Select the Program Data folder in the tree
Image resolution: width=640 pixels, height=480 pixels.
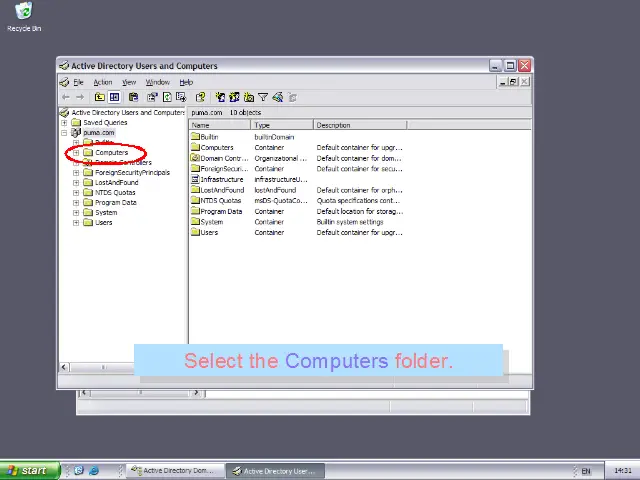(x=116, y=202)
